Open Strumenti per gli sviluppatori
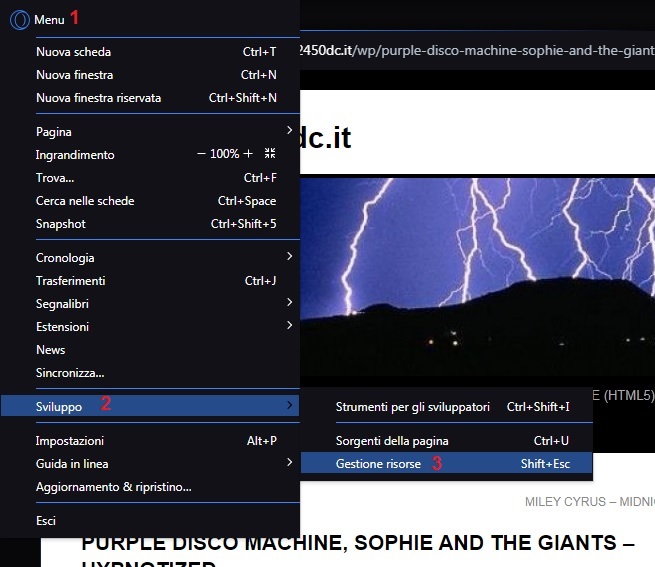Viewport: 655px width, 567px height. tap(447, 407)
